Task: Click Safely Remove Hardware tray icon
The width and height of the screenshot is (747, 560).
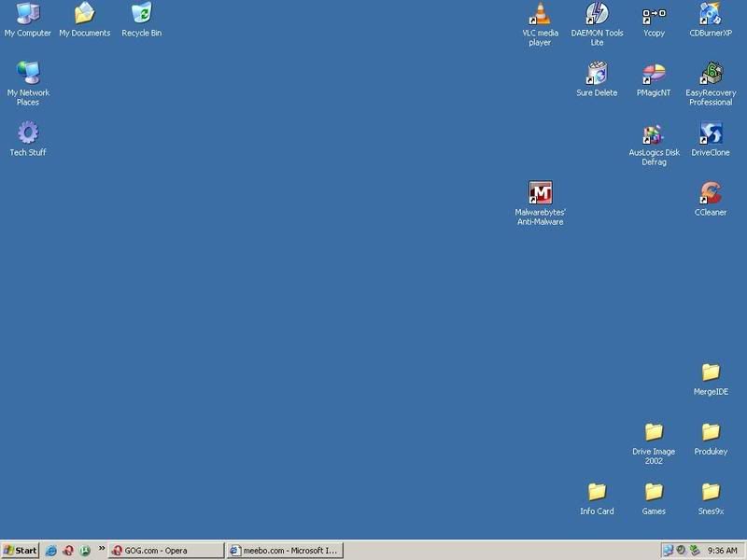Action: coord(695,550)
